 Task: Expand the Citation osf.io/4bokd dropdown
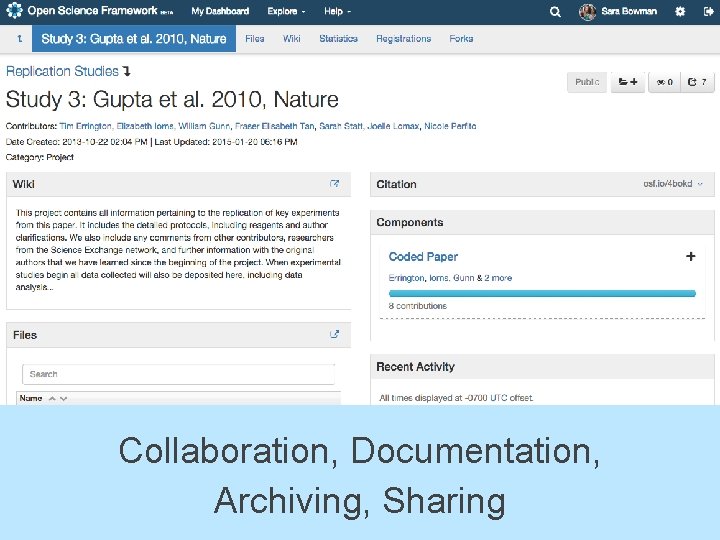click(673, 184)
